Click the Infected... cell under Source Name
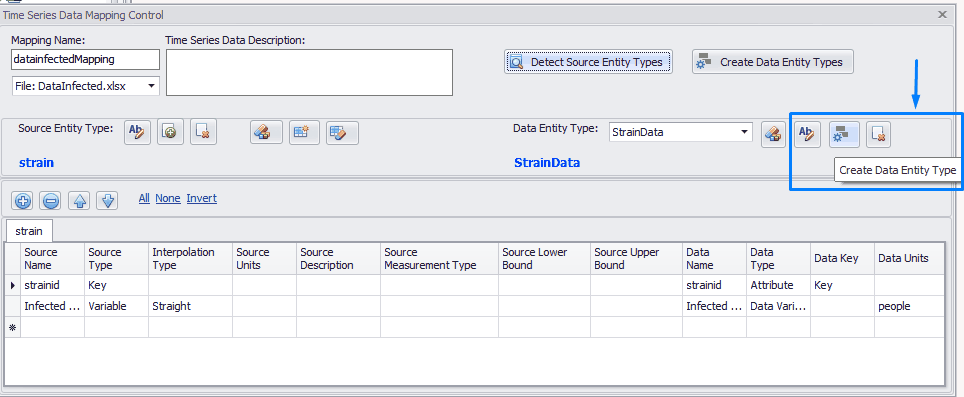The image size is (964, 397). click(x=52, y=306)
